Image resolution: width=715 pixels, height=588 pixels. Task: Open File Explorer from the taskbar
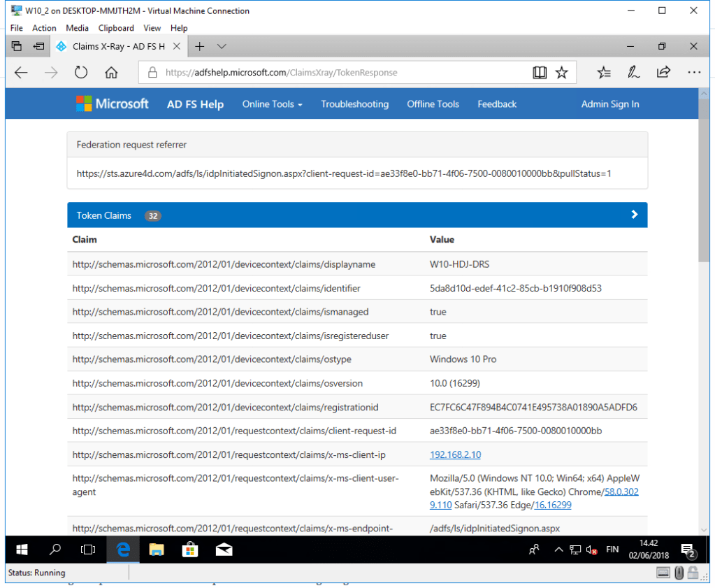(x=157, y=550)
